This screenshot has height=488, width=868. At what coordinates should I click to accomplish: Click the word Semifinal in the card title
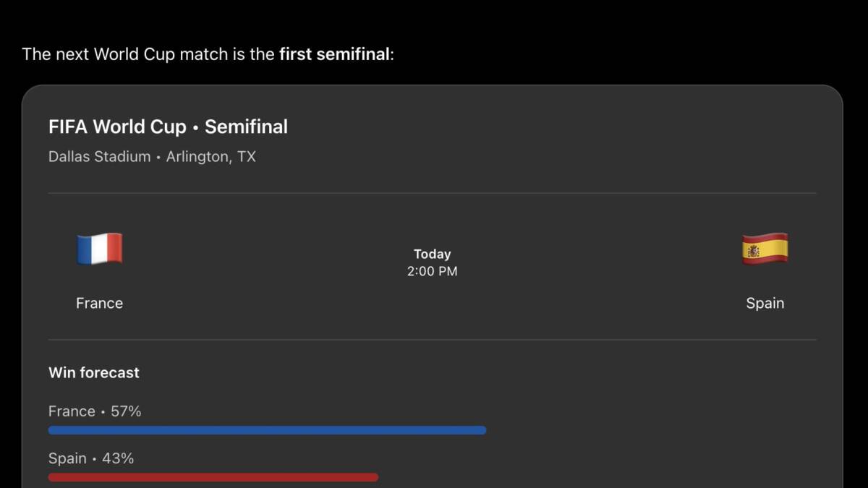pos(246,127)
